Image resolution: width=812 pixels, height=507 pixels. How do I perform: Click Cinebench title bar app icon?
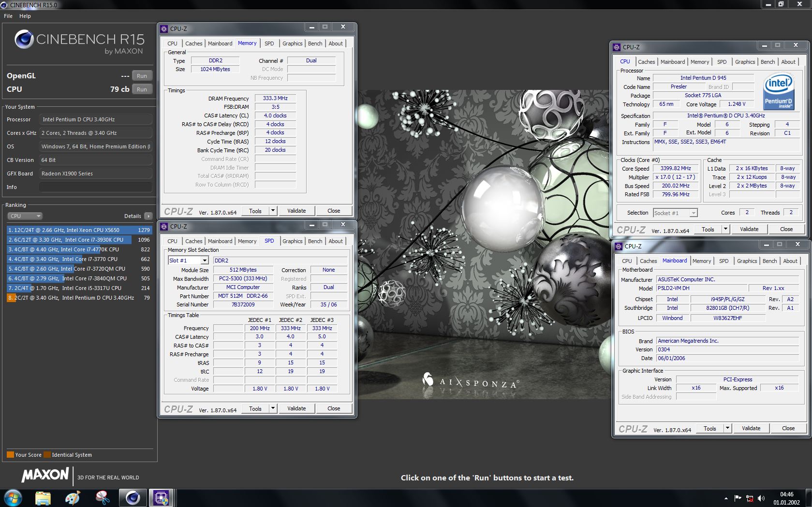pyautogui.click(x=4, y=5)
